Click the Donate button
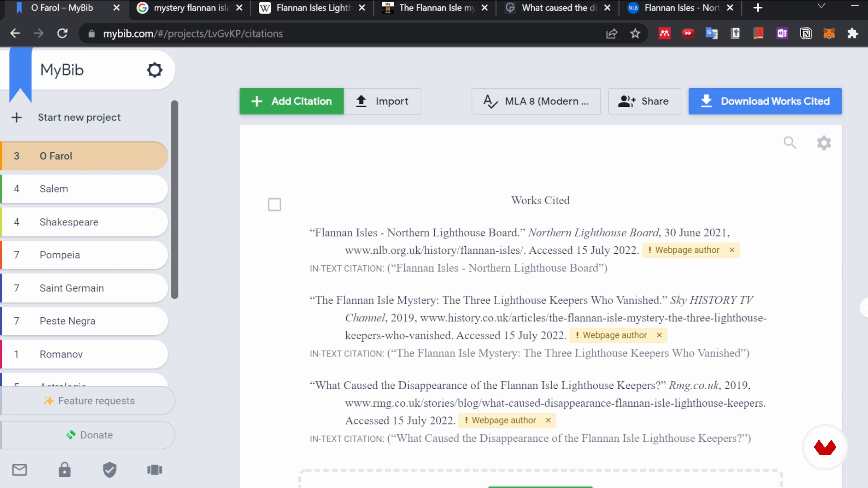 click(x=88, y=435)
